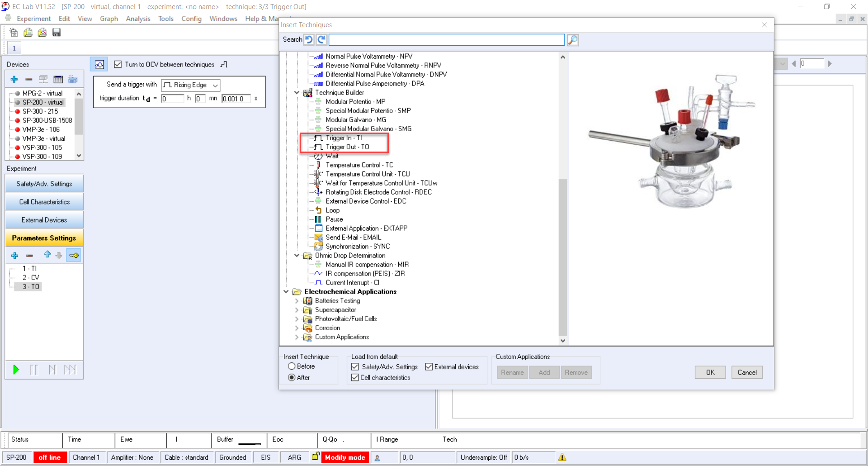Expand the Batteries Testing folder
The image size is (868, 466).
click(297, 301)
